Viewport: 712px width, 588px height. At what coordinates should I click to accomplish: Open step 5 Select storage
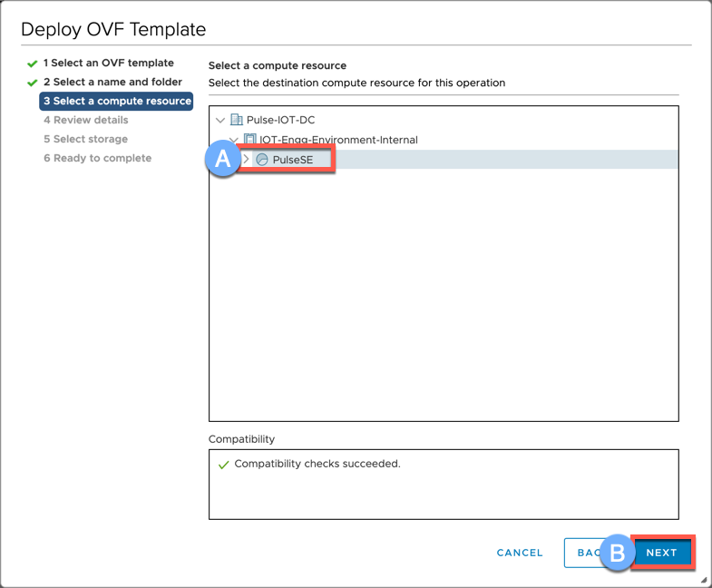point(86,139)
